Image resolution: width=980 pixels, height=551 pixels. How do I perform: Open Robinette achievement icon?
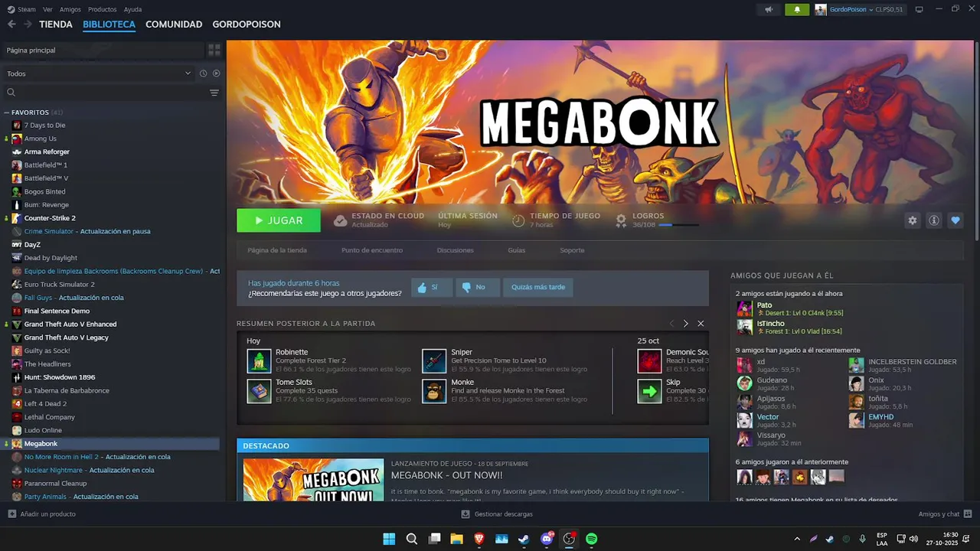(x=259, y=361)
